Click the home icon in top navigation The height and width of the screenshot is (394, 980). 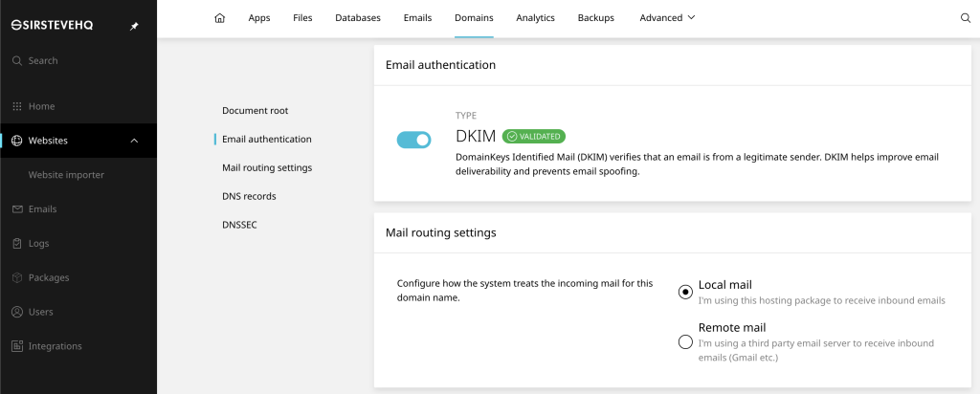(219, 18)
